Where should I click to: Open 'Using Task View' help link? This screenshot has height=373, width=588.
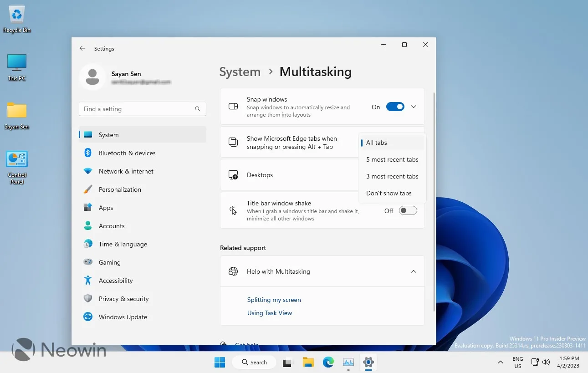269,313
